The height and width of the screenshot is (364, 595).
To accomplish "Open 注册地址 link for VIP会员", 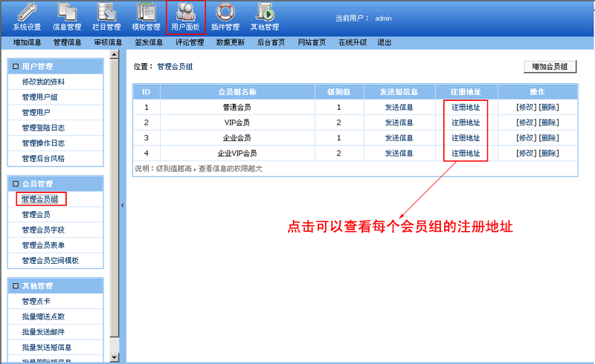I will [x=466, y=123].
